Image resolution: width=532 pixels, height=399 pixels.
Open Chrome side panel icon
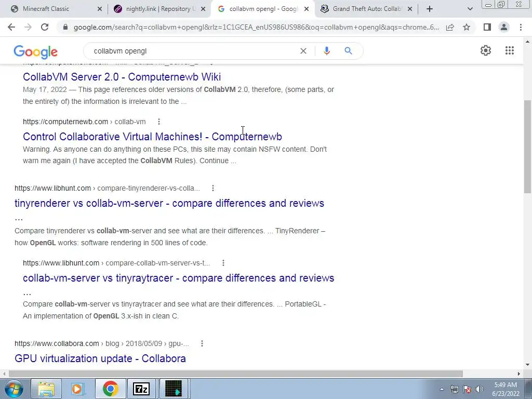[x=487, y=27]
